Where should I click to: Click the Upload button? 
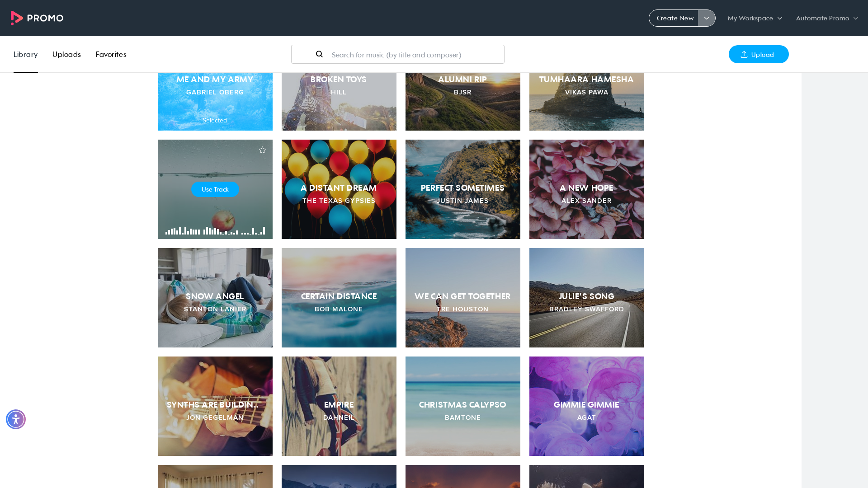click(759, 54)
